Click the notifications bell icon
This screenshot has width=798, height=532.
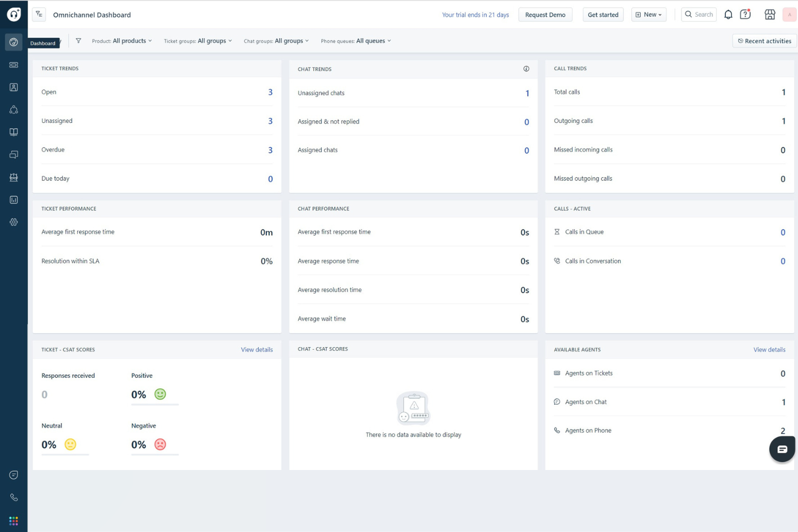[x=728, y=14]
